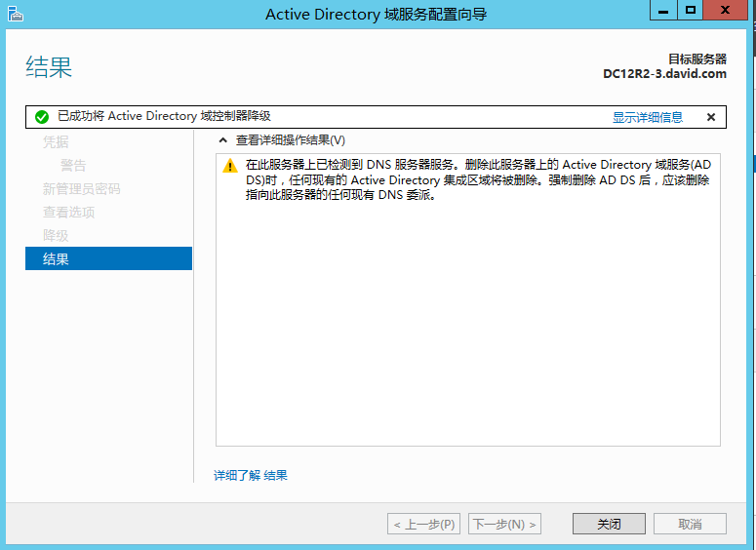Close the wizard window with red X
This screenshot has width=756, height=550.
(x=725, y=10)
